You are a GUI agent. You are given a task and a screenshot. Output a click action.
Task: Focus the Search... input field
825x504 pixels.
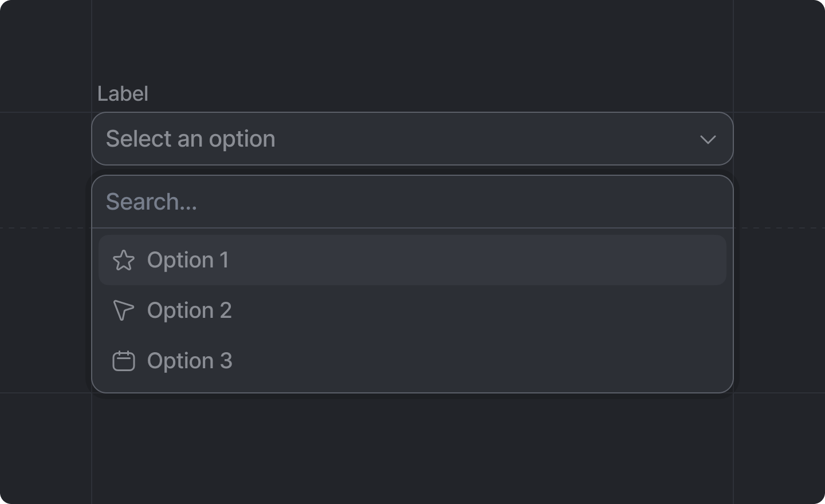pos(412,202)
